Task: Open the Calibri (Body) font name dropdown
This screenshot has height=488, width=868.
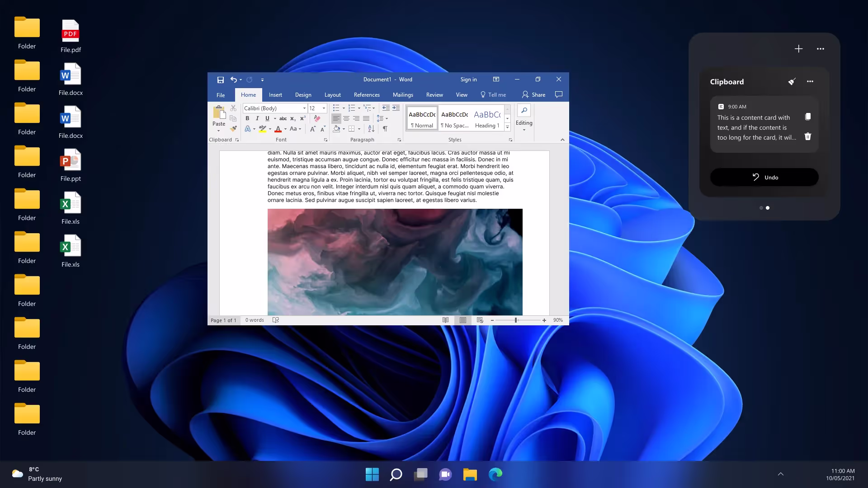Action: 304,108
